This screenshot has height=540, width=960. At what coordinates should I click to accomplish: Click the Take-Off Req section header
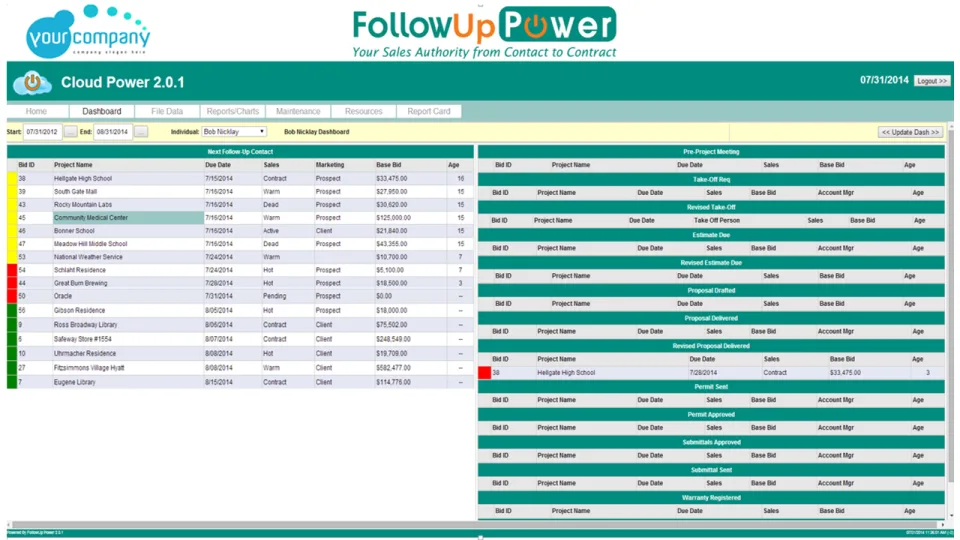pyautogui.click(x=711, y=179)
